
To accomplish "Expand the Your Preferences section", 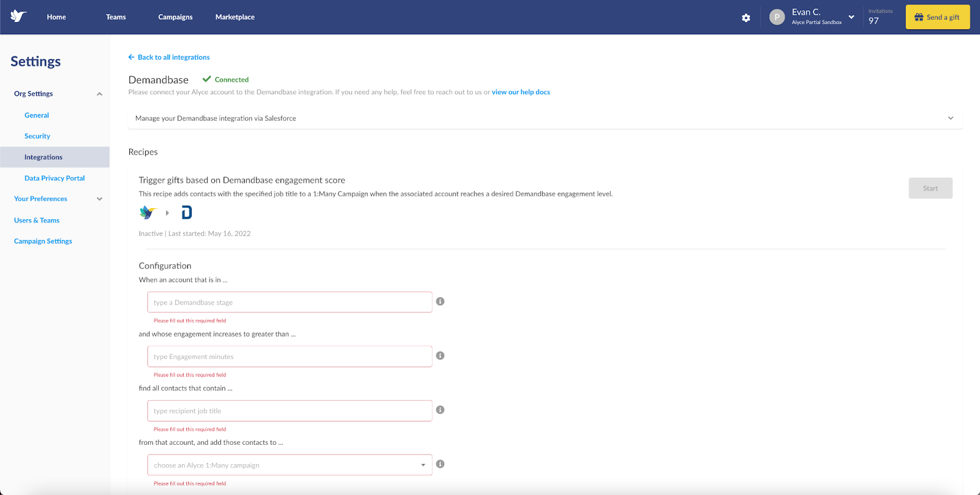I will point(99,199).
